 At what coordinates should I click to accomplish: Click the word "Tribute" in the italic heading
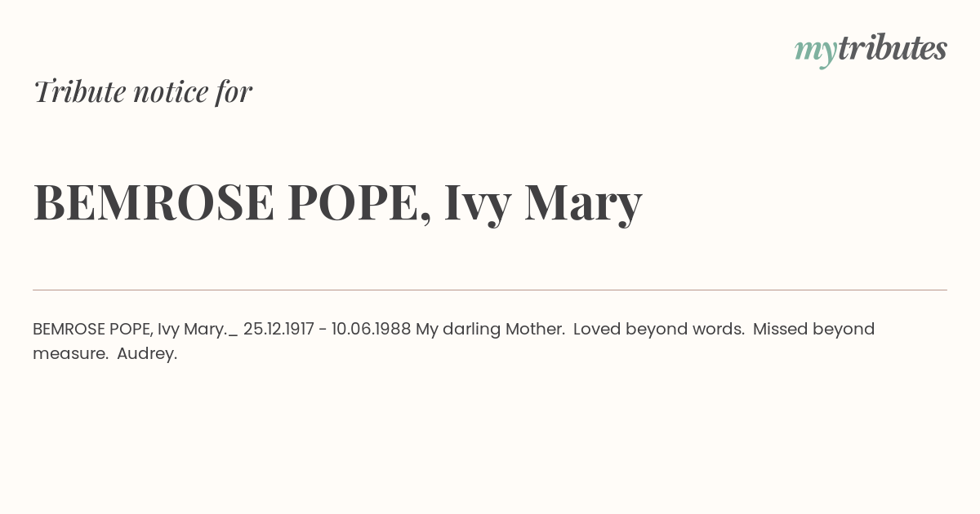[x=79, y=91]
